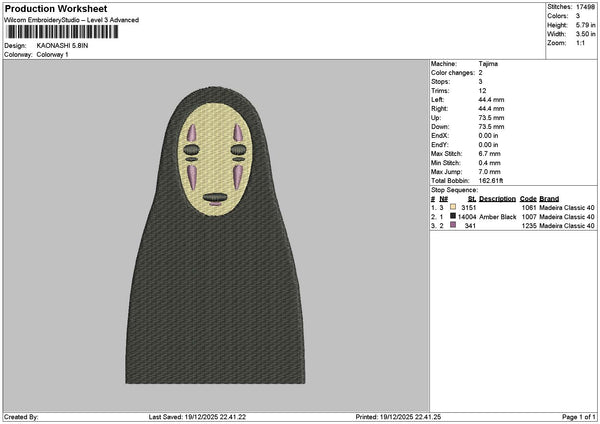Click the Code column header
600x424 pixels.
[x=528, y=199]
